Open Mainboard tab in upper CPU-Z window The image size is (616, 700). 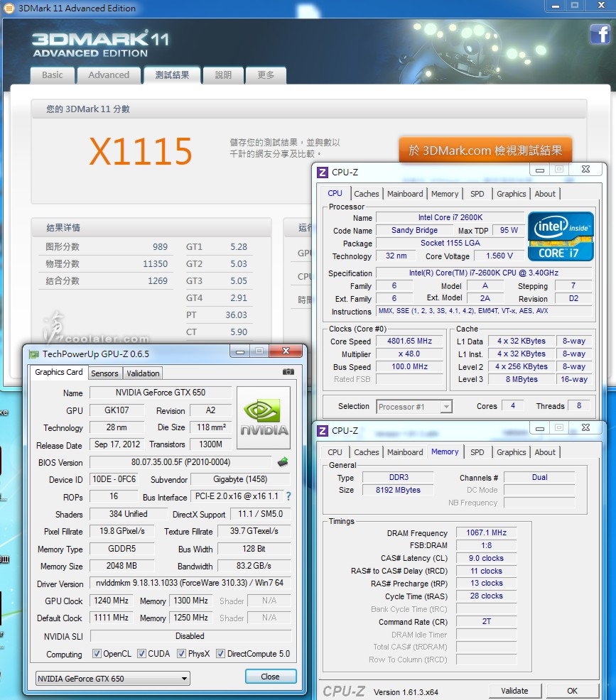click(405, 194)
